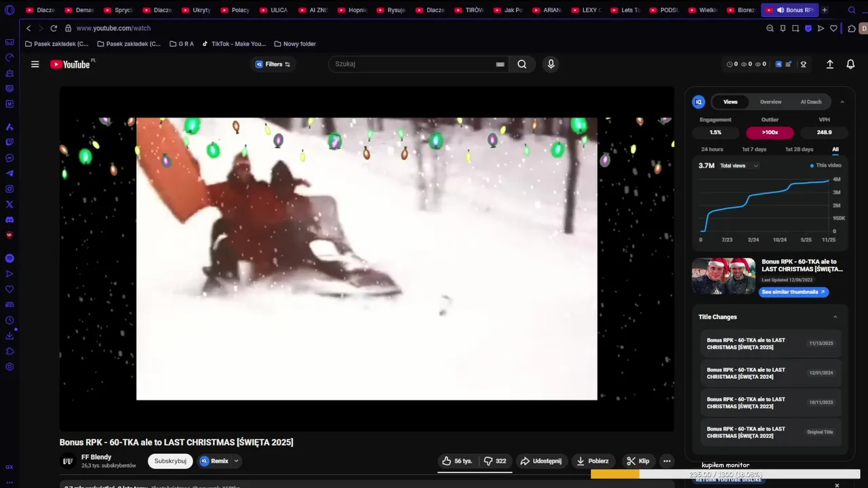Open vidIQ Filters options
The width and height of the screenshot is (868, 488).
[x=273, y=64]
